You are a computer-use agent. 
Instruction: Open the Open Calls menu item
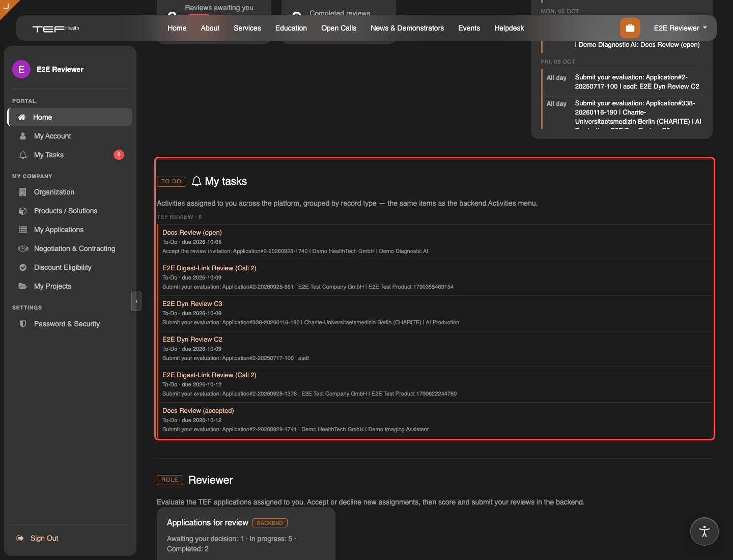point(339,28)
